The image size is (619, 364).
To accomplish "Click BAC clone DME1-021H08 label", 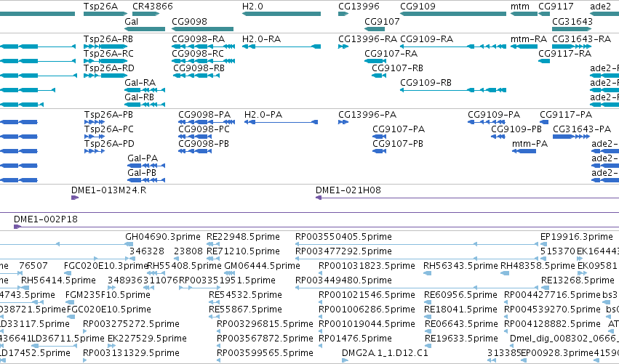I will point(348,190).
